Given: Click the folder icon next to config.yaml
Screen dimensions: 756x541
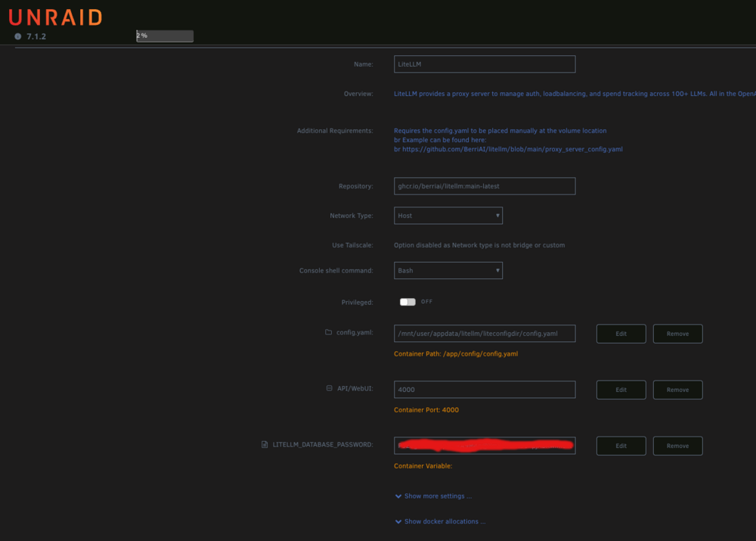Looking at the screenshot, I should (328, 332).
